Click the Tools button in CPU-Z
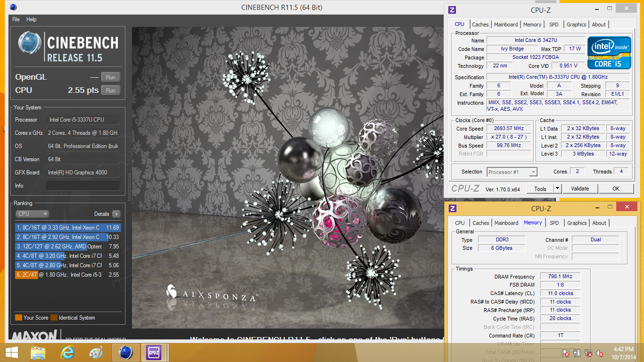The height and width of the screenshot is (362, 644). (540, 189)
